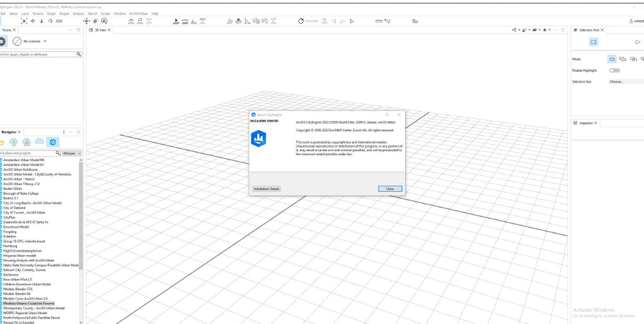Click the cloud group sharing icon in Navigator
This screenshot has width=644, height=324.
click(x=27, y=142)
